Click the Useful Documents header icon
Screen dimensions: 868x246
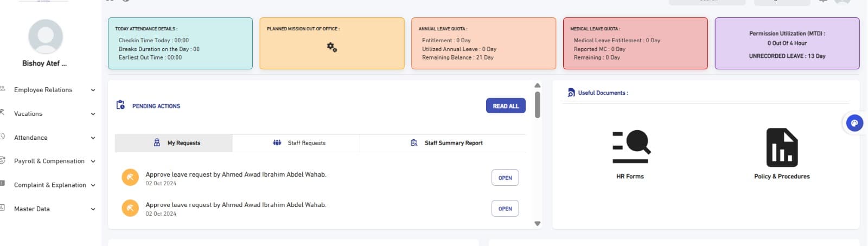click(571, 93)
